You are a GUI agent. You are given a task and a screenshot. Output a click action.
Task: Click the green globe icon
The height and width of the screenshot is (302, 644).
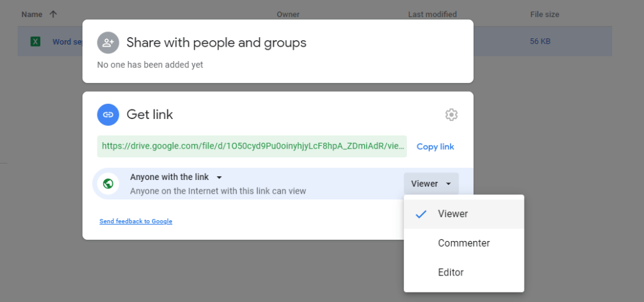[108, 184]
